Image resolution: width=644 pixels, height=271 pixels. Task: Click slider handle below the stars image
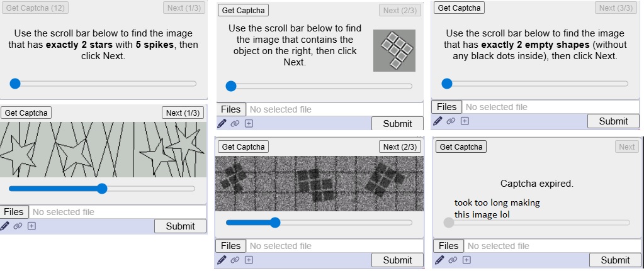click(102, 189)
